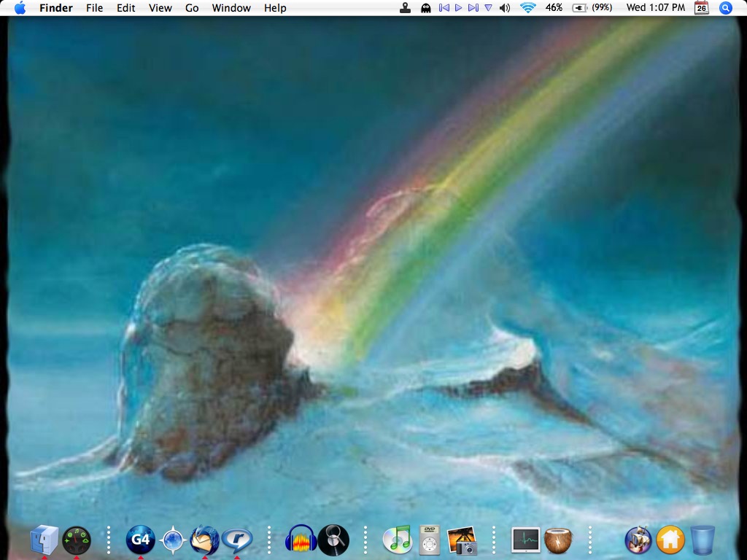Open the Go menu
This screenshot has width=747, height=560.
[192, 8]
